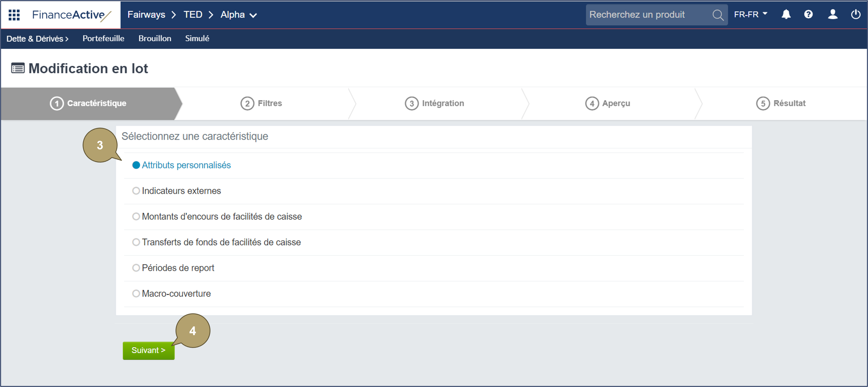Select Indicateurs externes radio option

pyautogui.click(x=136, y=191)
